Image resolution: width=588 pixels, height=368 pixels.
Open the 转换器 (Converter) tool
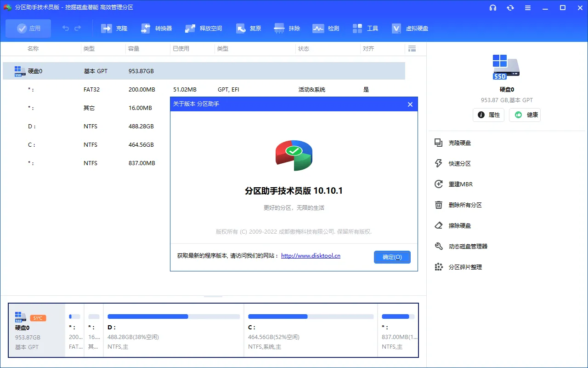(x=157, y=28)
